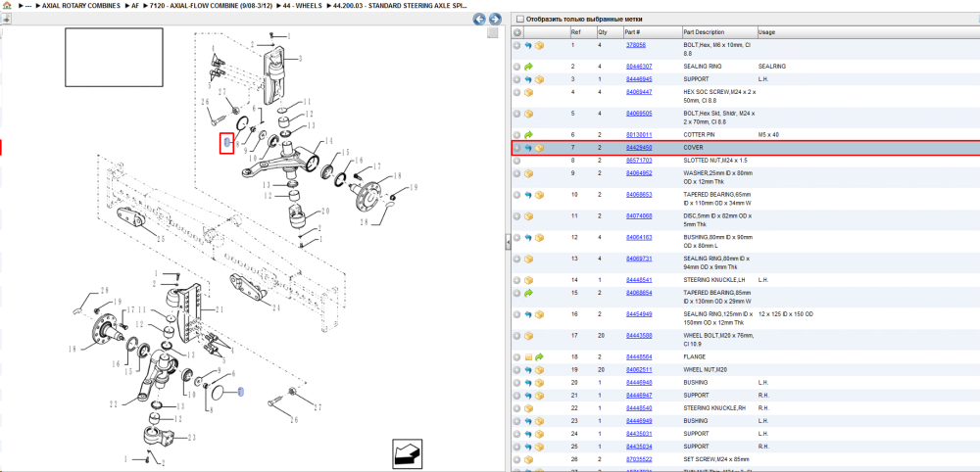Image resolution: width=980 pixels, height=472 pixels.
Task: Click the blue undo arrow on the BOLT 378056 row
Action: (x=528, y=46)
